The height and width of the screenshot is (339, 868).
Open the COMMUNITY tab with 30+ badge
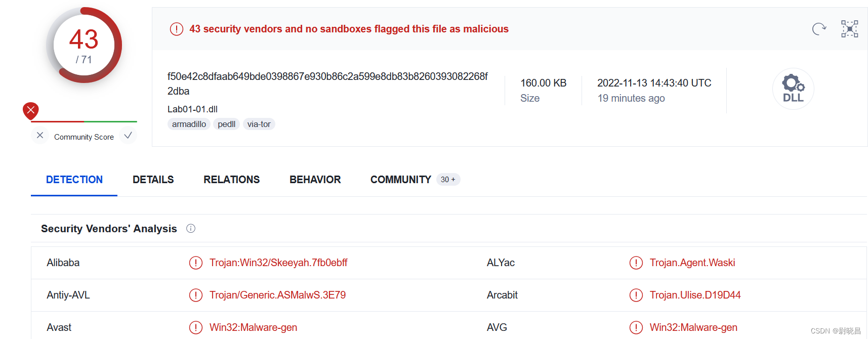pyautogui.click(x=400, y=180)
